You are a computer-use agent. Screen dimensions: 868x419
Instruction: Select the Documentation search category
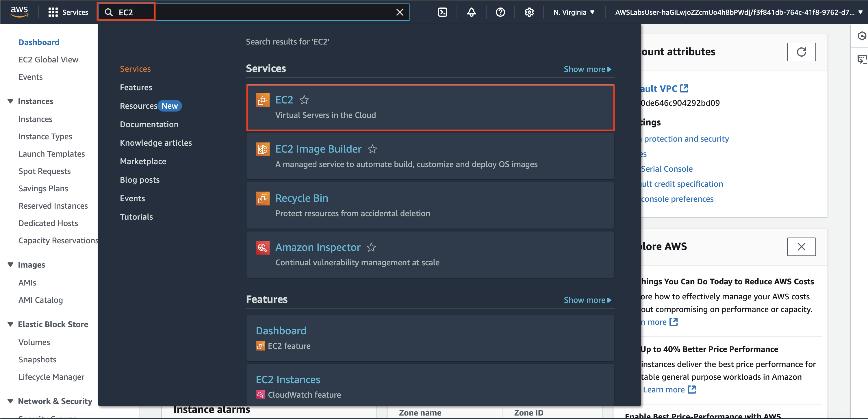(149, 124)
